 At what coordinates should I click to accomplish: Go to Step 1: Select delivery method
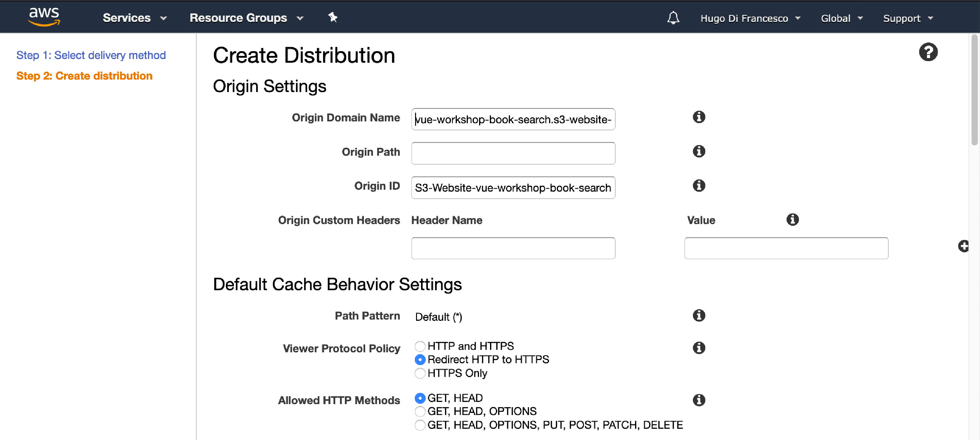point(91,55)
